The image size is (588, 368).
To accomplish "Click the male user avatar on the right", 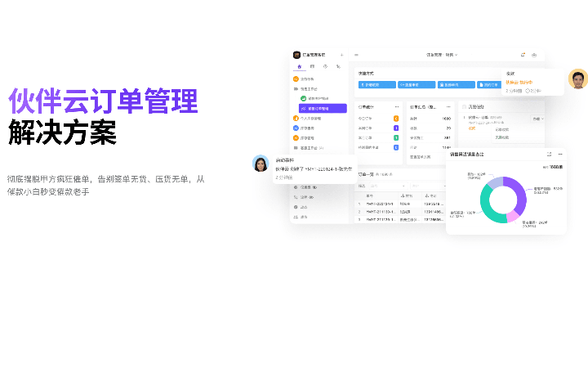I will [x=578, y=79].
